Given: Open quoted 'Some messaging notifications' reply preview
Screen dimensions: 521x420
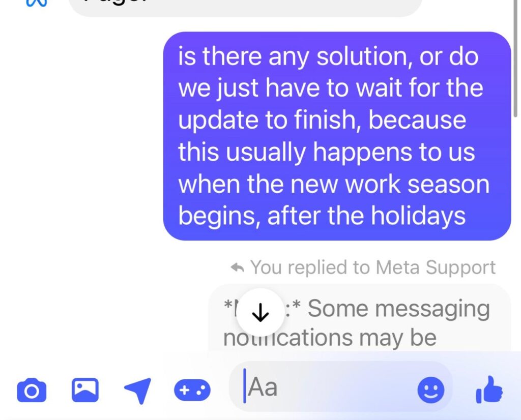Looking at the screenshot, I should pos(360,318).
